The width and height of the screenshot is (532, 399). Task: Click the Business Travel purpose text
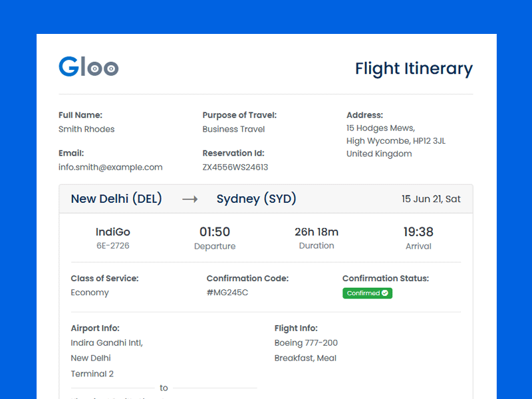(x=233, y=129)
